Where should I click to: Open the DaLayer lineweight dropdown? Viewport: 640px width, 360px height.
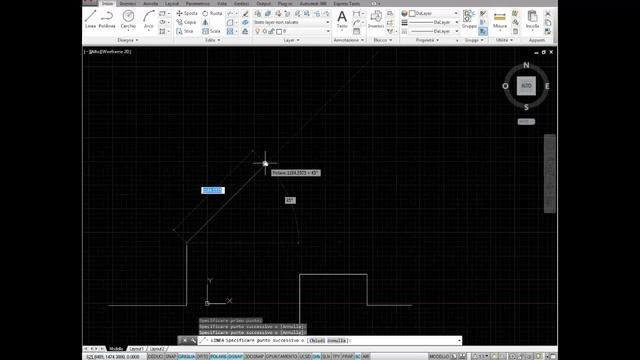click(434, 22)
